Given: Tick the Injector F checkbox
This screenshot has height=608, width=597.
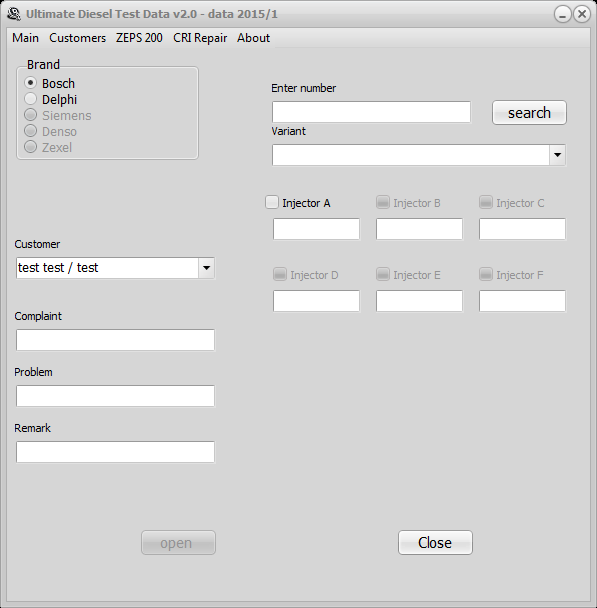Looking at the screenshot, I should click(486, 274).
